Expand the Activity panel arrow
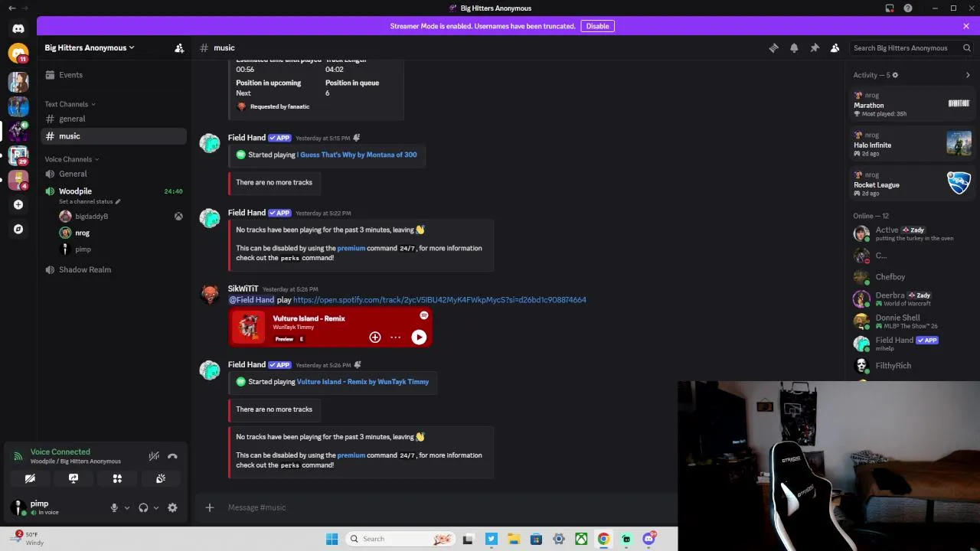Image resolution: width=980 pixels, height=551 pixels. 968,75
